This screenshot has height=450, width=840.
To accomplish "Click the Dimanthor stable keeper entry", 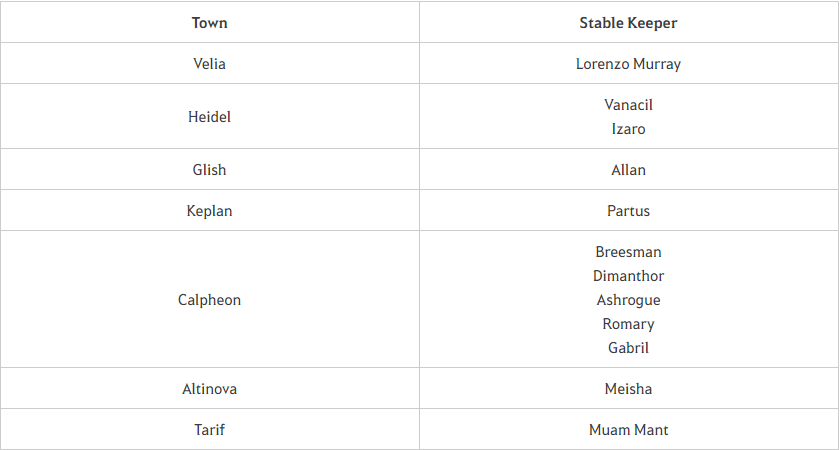I will pyautogui.click(x=628, y=275).
